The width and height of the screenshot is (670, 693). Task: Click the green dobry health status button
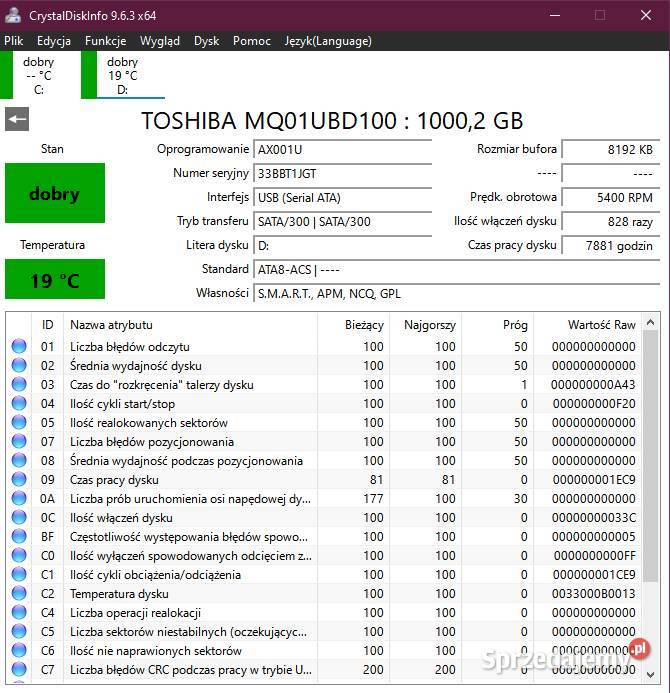(x=55, y=193)
